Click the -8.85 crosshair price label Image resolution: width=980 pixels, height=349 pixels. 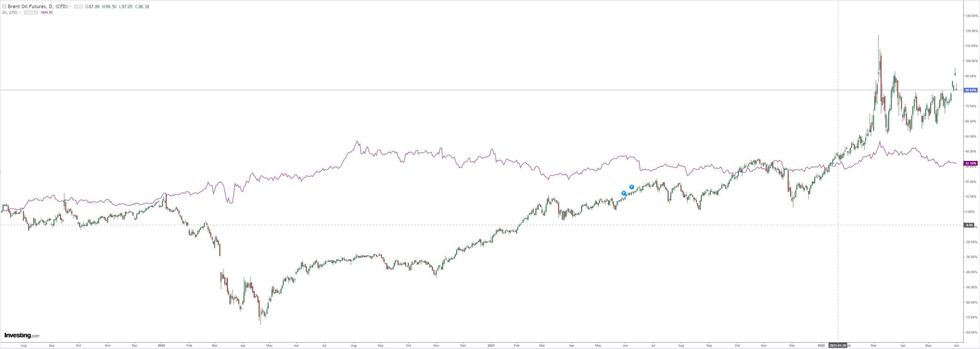coord(969,225)
